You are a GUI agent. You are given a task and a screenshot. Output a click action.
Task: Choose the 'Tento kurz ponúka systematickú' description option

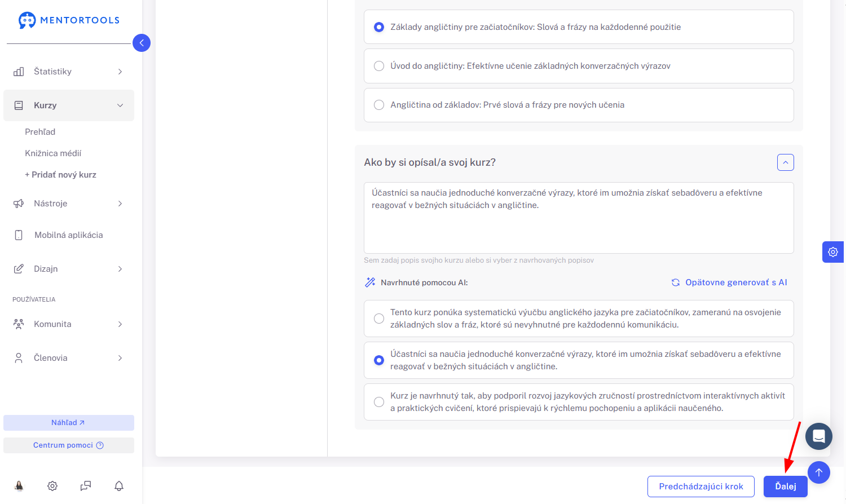579,319
